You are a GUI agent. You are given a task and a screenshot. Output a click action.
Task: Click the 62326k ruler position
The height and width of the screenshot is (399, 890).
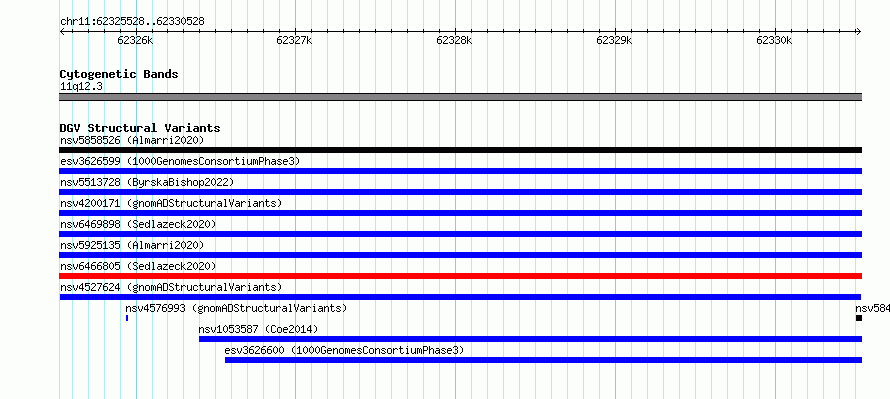tap(135, 40)
